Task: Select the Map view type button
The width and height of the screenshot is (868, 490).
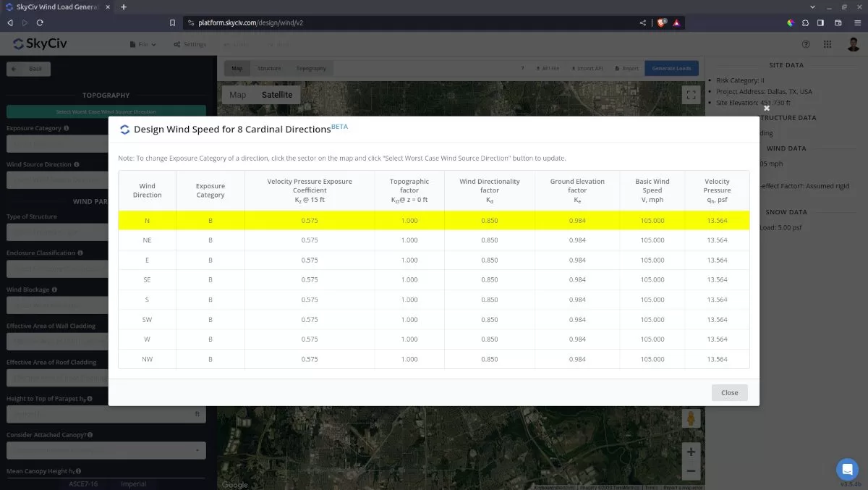Action: point(238,95)
